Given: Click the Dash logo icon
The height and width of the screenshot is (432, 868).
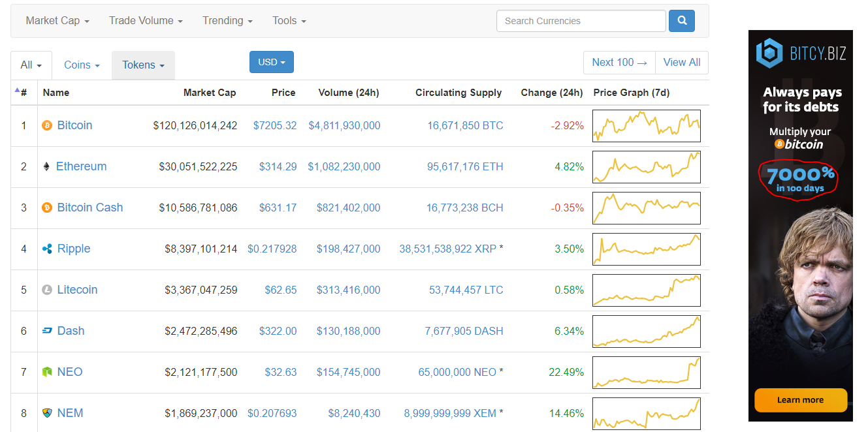Looking at the screenshot, I should pyautogui.click(x=47, y=331).
